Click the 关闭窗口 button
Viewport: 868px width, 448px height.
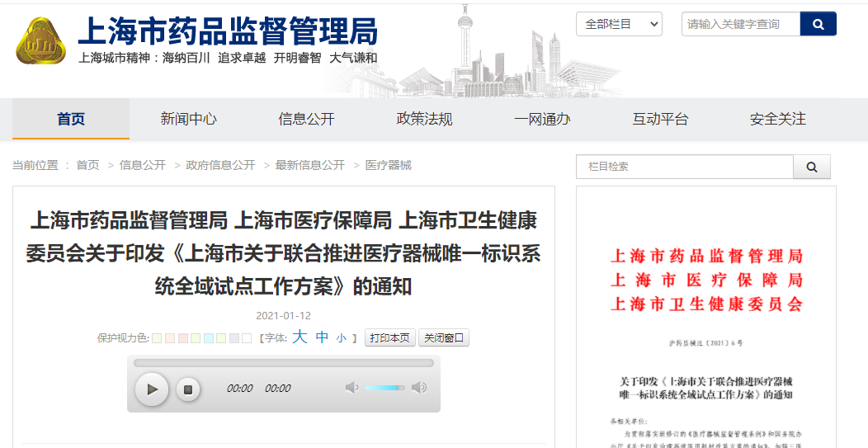point(443,337)
